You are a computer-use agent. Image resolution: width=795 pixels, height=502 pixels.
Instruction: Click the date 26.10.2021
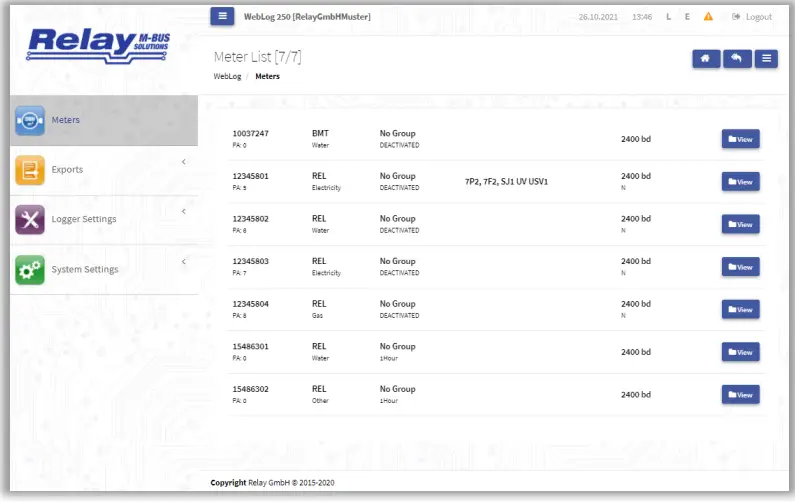point(598,17)
